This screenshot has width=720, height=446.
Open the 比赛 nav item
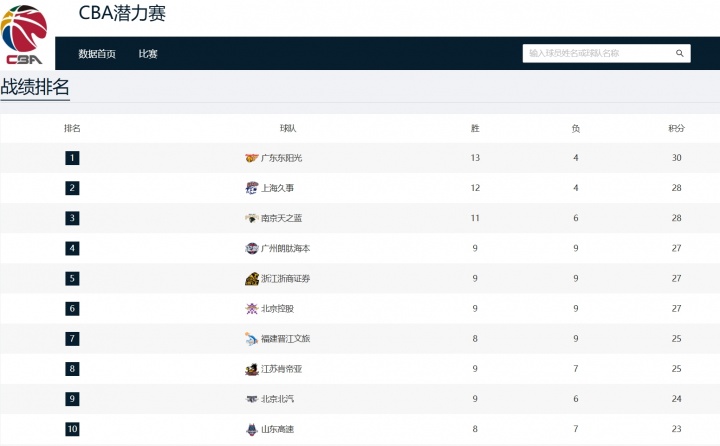tap(148, 54)
